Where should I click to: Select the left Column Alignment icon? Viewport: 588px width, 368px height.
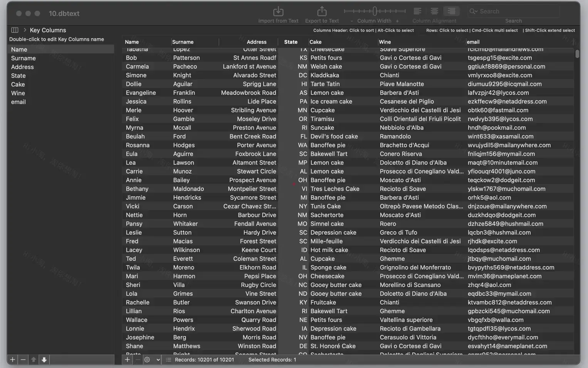click(x=417, y=11)
